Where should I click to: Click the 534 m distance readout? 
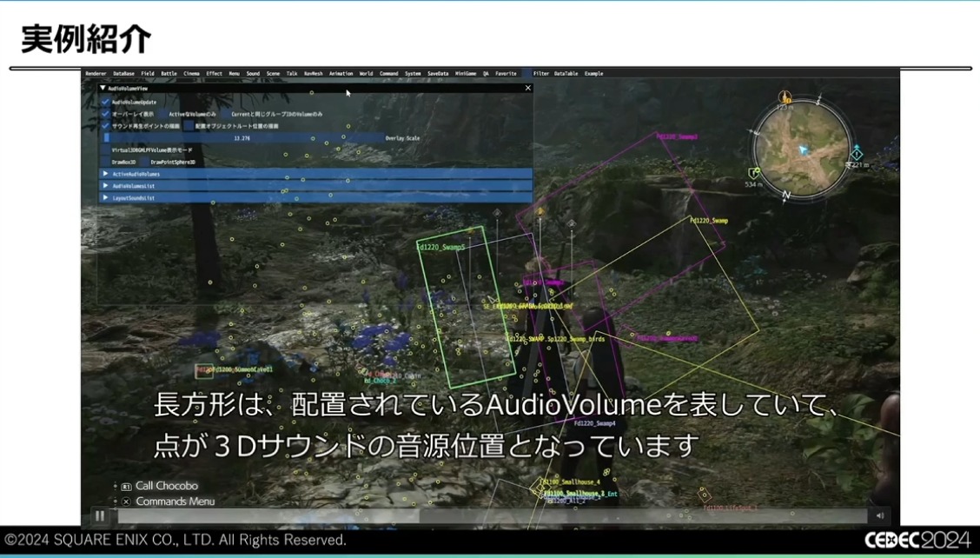[753, 184]
